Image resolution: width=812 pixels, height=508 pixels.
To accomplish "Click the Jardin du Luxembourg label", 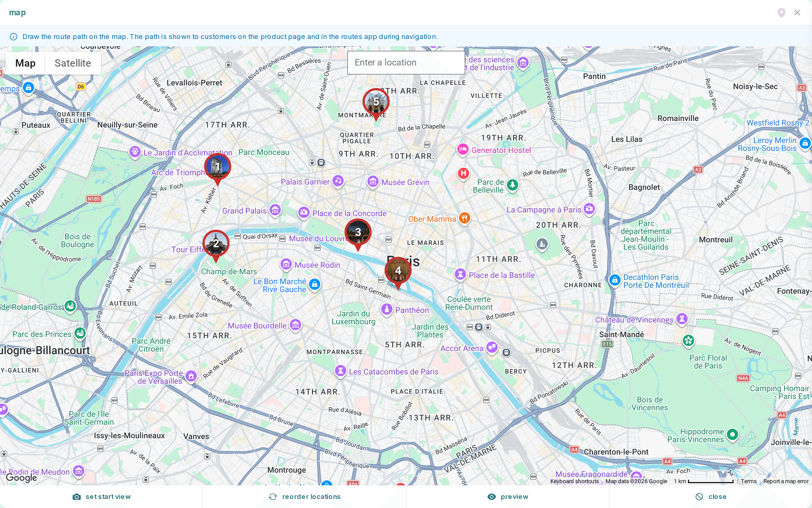I will (354, 317).
